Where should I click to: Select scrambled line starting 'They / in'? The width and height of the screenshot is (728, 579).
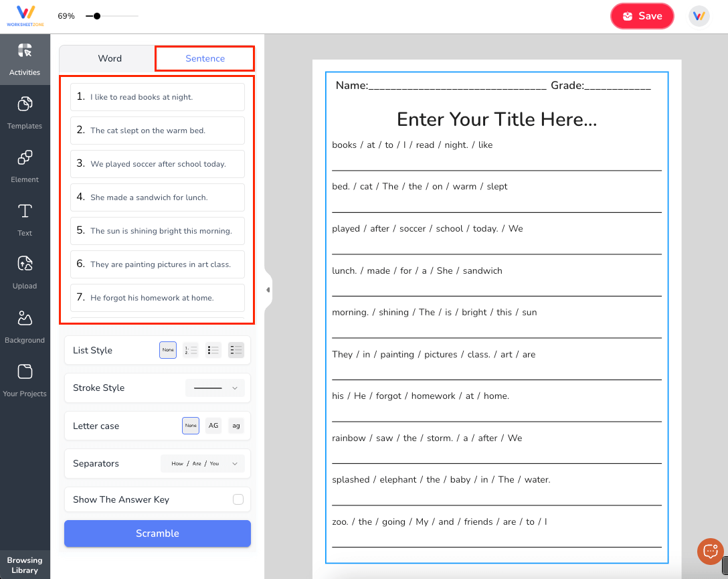click(434, 354)
